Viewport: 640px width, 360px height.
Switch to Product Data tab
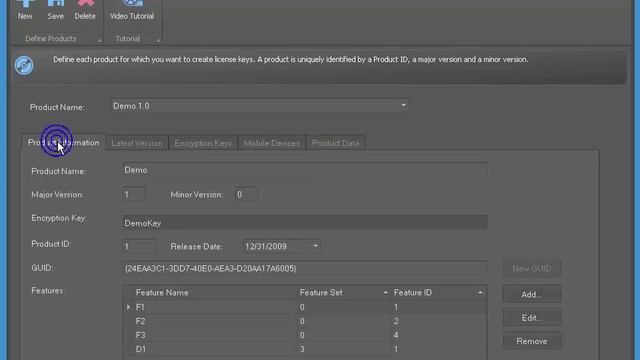(x=336, y=143)
